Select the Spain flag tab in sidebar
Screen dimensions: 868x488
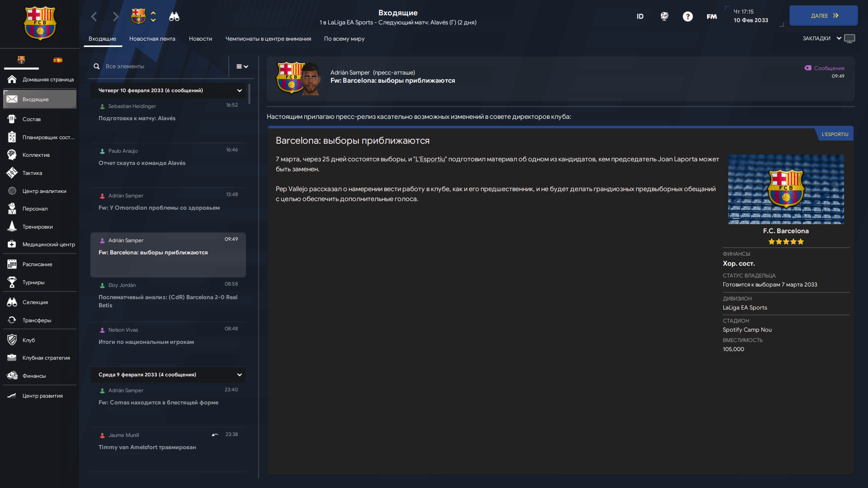point(58,60)
